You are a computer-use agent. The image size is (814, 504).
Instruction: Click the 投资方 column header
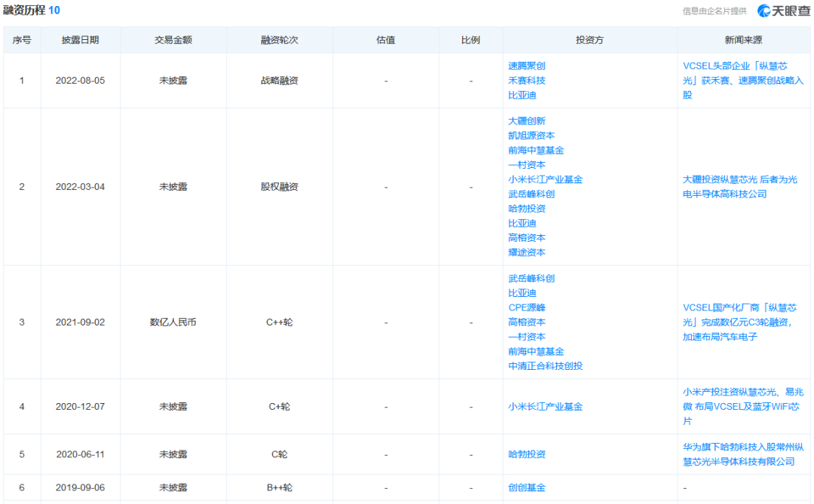point(589,40)
